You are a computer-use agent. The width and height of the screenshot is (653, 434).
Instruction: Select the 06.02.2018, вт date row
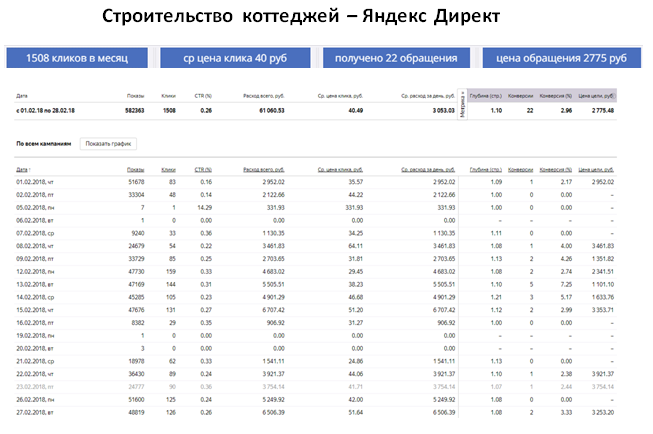click(x=315, y=220)
